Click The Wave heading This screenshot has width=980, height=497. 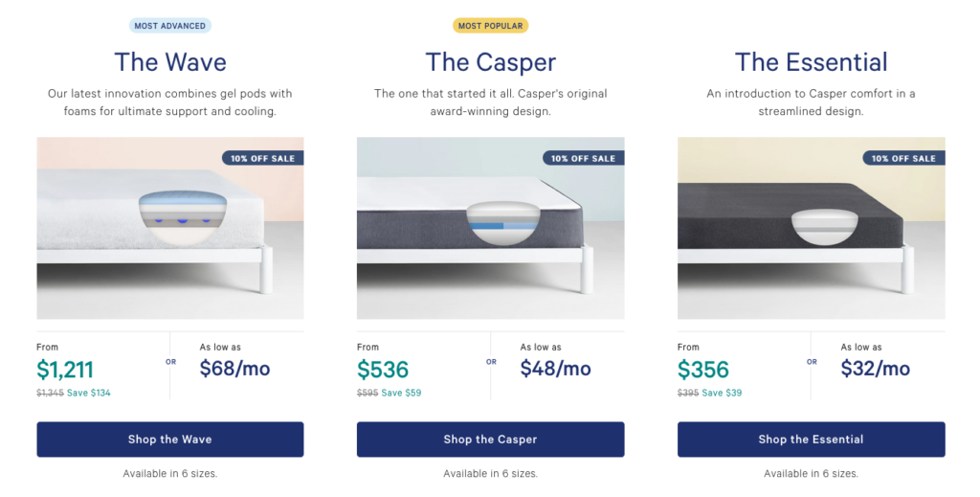(170, 62)
